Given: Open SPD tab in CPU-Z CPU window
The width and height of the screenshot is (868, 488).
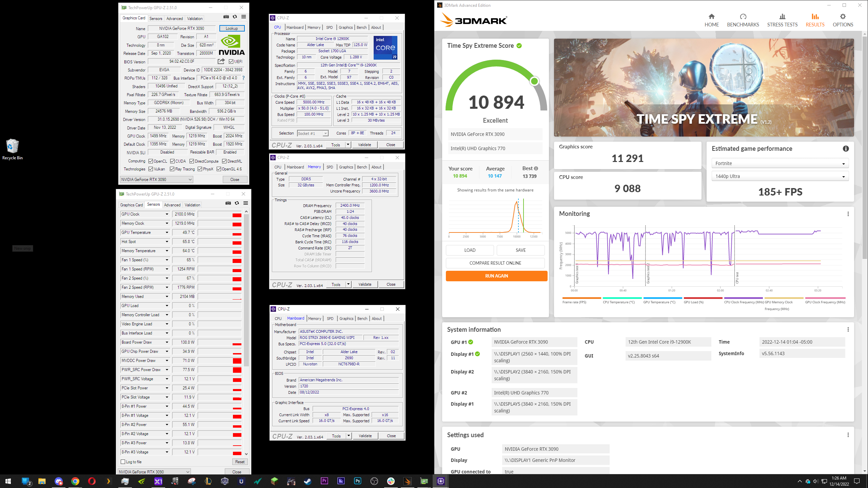Looking at the screenshot, I should (329, 27).
